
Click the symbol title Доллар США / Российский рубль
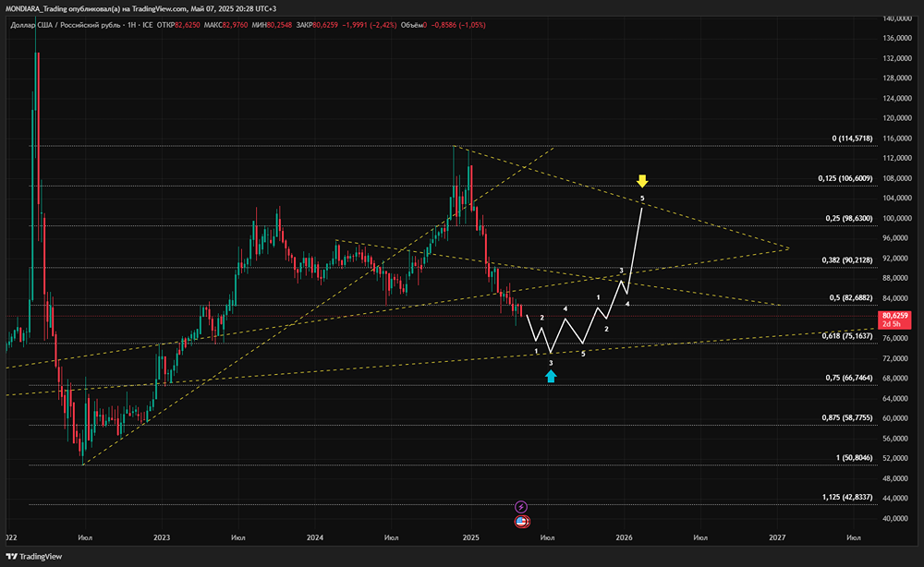(x=66, y=25)
